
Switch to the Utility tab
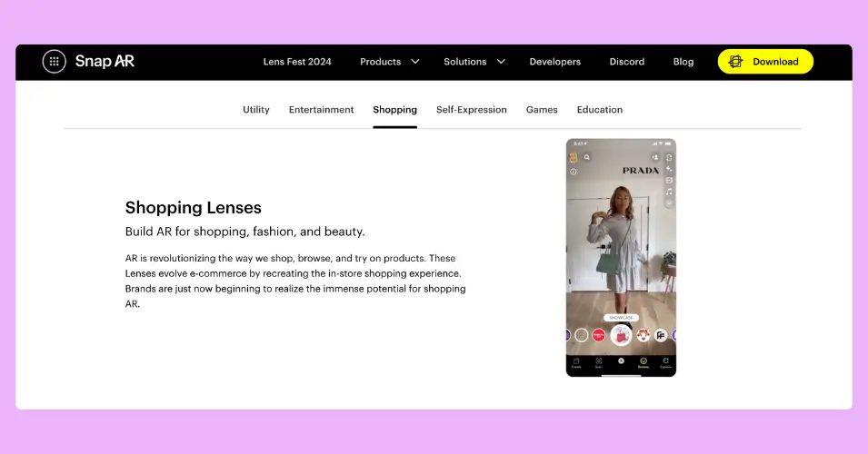pos(255,110)
